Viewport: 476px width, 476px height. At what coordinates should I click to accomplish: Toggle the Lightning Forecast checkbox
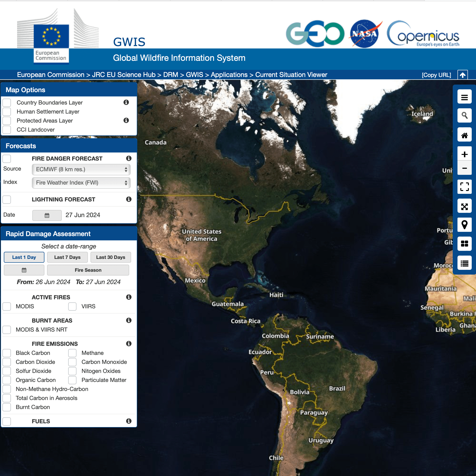(7, 199)
